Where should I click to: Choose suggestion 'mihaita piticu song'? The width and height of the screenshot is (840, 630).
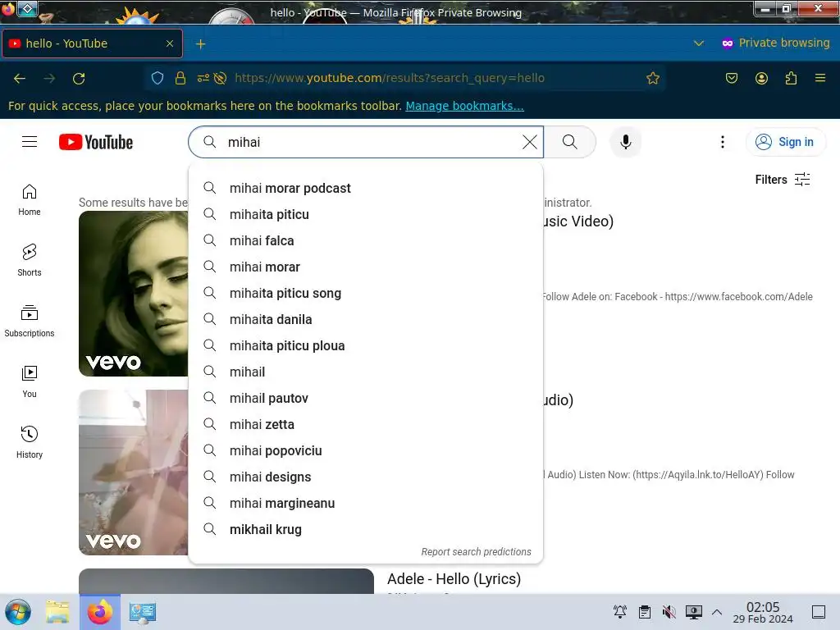point(366,293)
